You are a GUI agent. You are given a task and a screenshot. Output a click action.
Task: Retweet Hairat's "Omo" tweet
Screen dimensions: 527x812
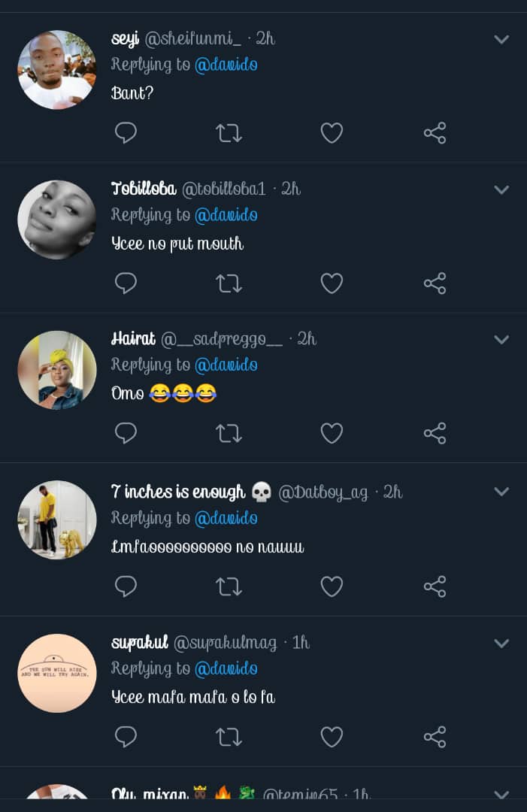(x=229, y=433)
